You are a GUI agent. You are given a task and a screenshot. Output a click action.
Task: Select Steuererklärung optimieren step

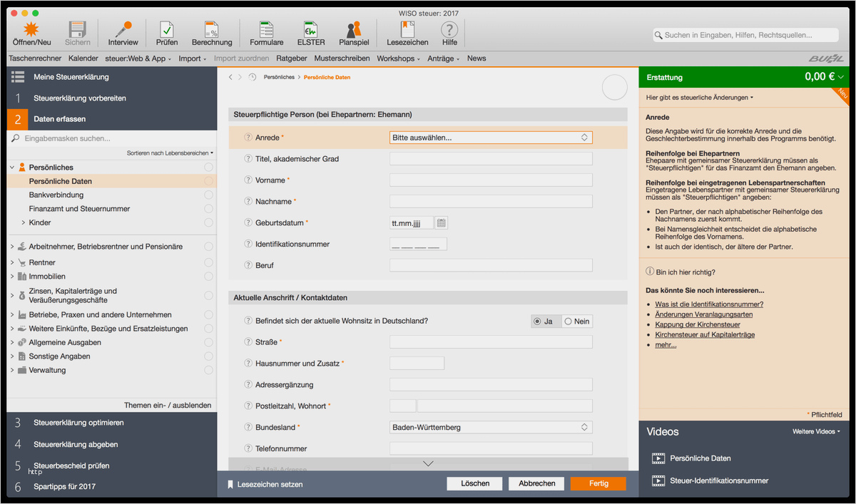tap(78, 423)
